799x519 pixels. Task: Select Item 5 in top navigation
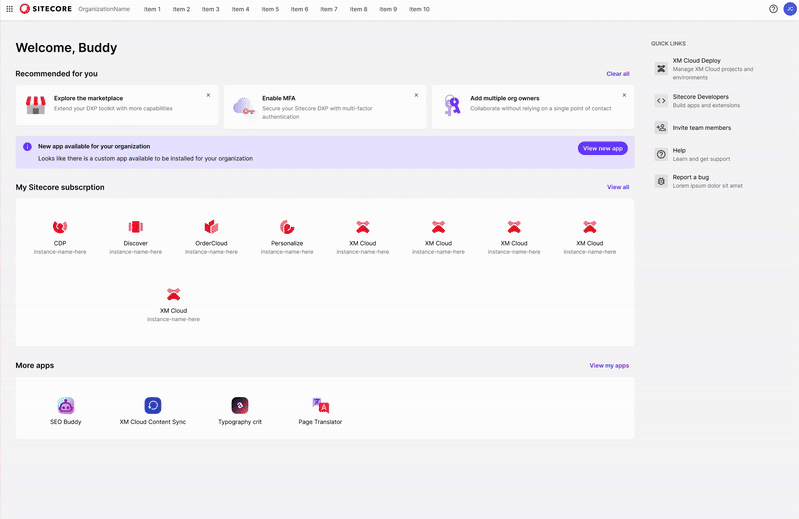point(270,9)
